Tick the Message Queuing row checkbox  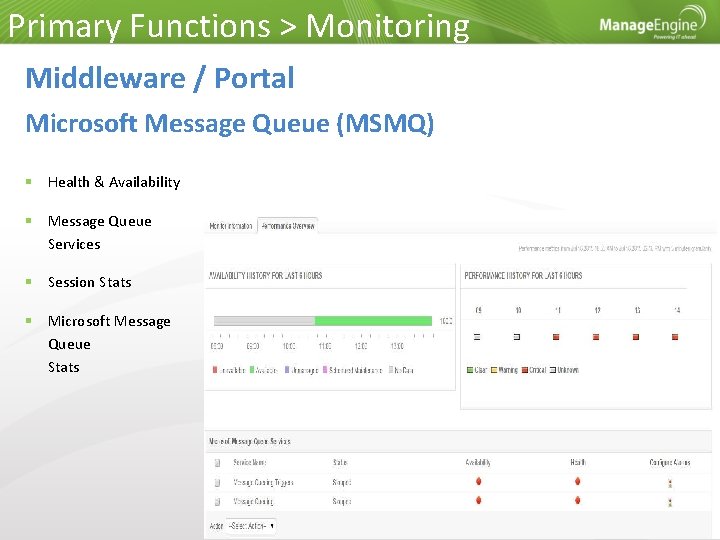pyautogui.click(x=218, y=502)
